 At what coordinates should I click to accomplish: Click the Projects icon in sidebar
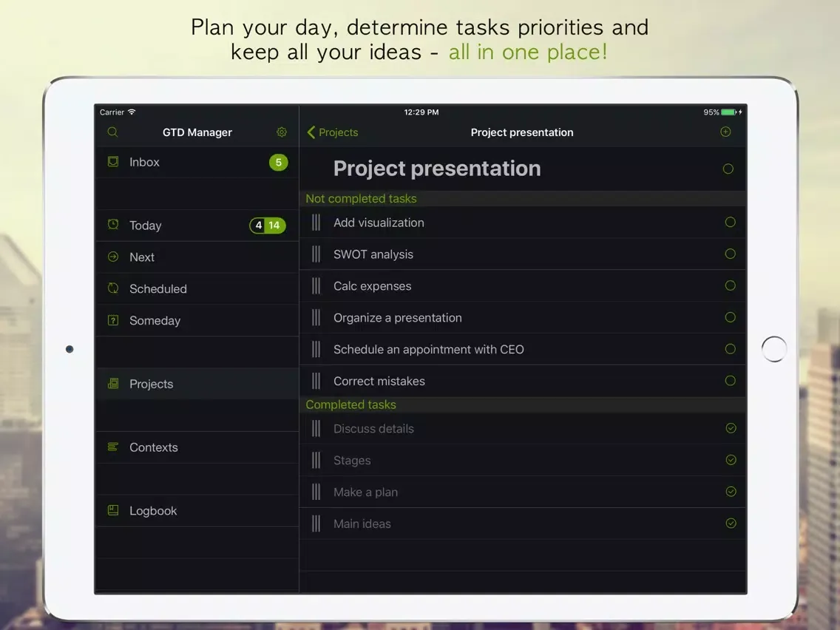[113, 384]
